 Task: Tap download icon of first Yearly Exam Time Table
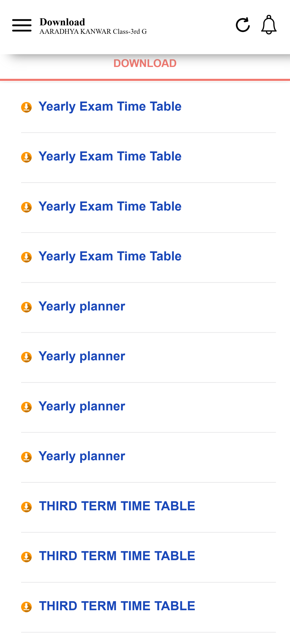tap(27, 107)
